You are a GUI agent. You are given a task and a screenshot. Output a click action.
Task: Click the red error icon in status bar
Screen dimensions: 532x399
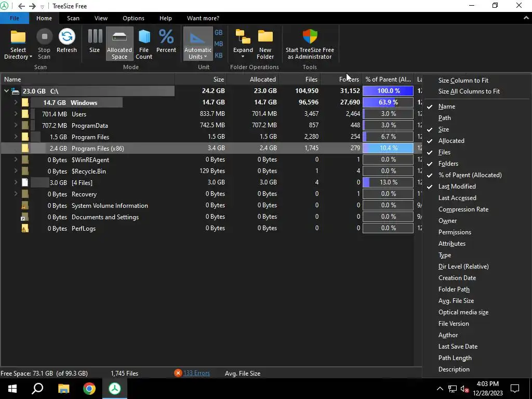click(x=178, y=373)
